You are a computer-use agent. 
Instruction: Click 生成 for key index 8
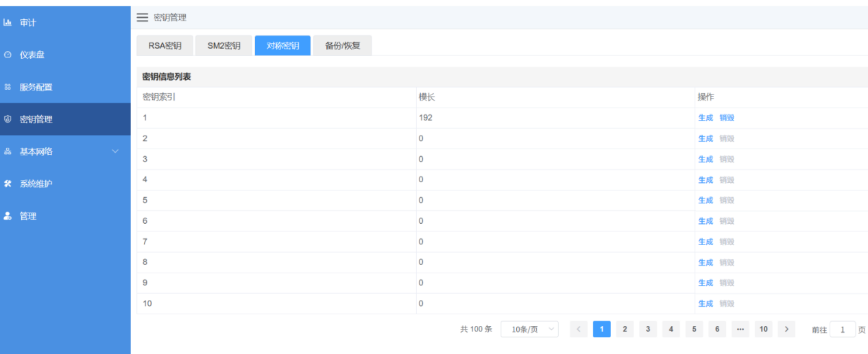706,262
